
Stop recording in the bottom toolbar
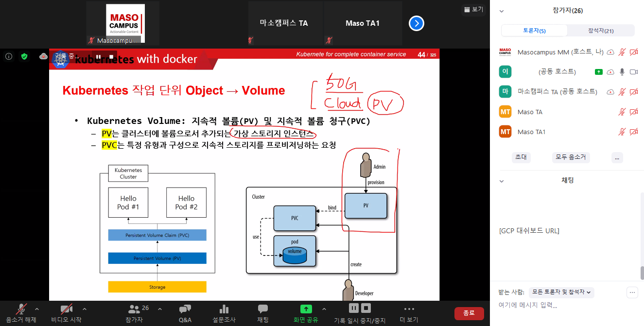[x=366, y=308]
